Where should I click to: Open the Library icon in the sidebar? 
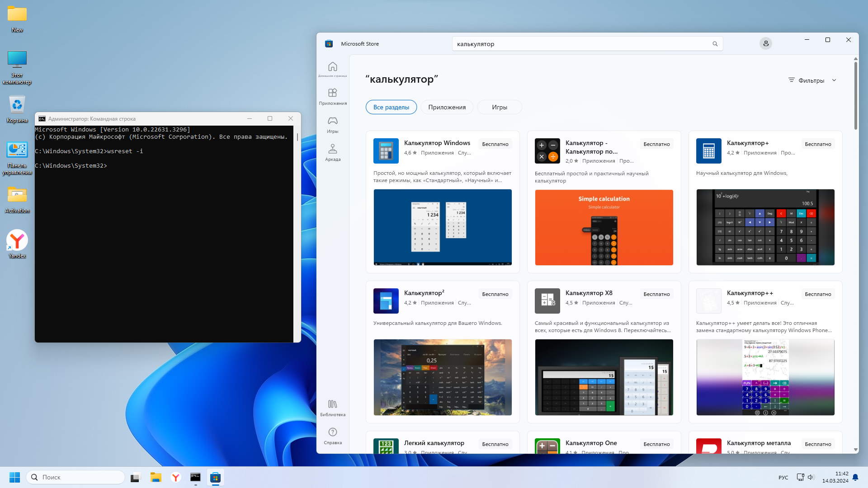tap(332, 404)
